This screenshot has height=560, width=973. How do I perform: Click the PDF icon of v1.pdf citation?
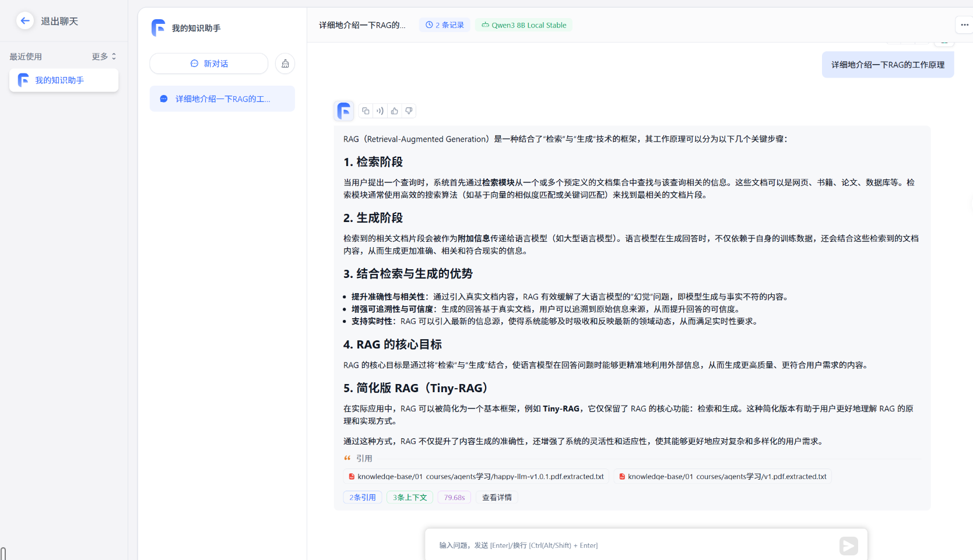622,477
